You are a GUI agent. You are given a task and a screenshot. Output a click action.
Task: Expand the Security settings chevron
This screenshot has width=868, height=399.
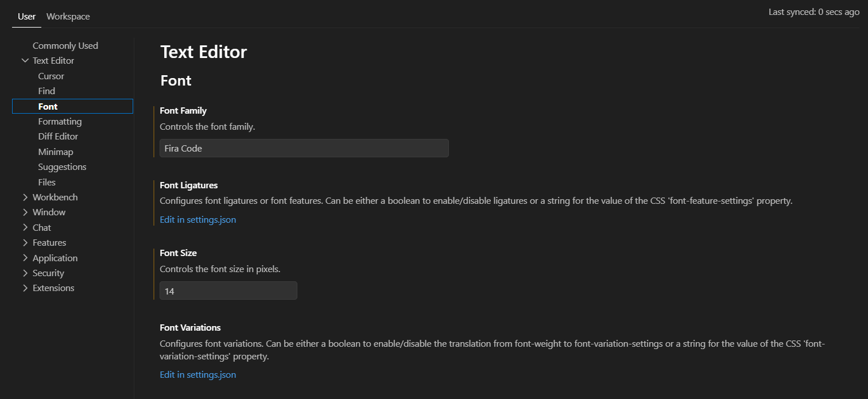click(x=25, y=273)
